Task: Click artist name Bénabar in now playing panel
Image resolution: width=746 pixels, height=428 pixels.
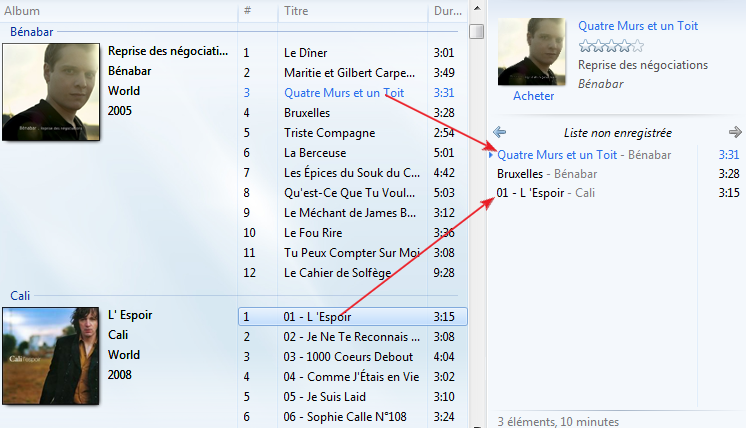Action: tap(600, 84)
